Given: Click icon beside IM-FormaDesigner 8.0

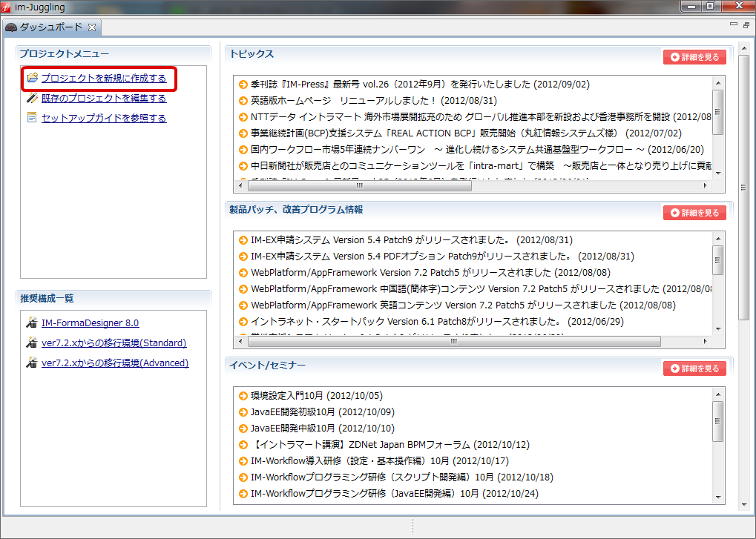Looking at the screenshot, I should [x=32, y=323].
